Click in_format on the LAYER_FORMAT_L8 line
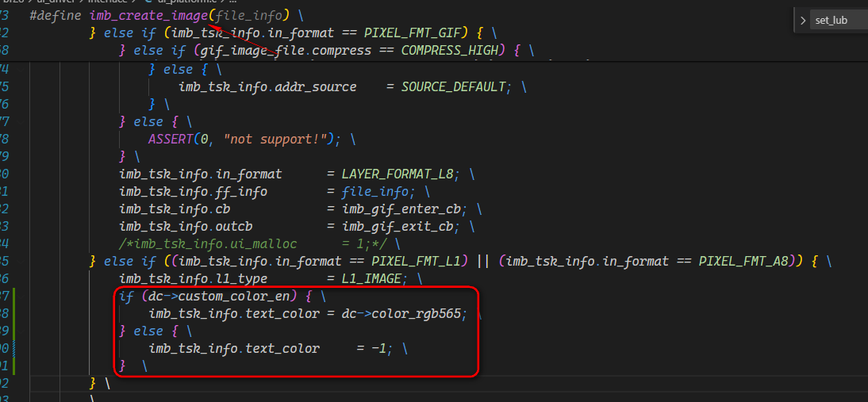This screenshot has width=868, height=402. point(249,174)
